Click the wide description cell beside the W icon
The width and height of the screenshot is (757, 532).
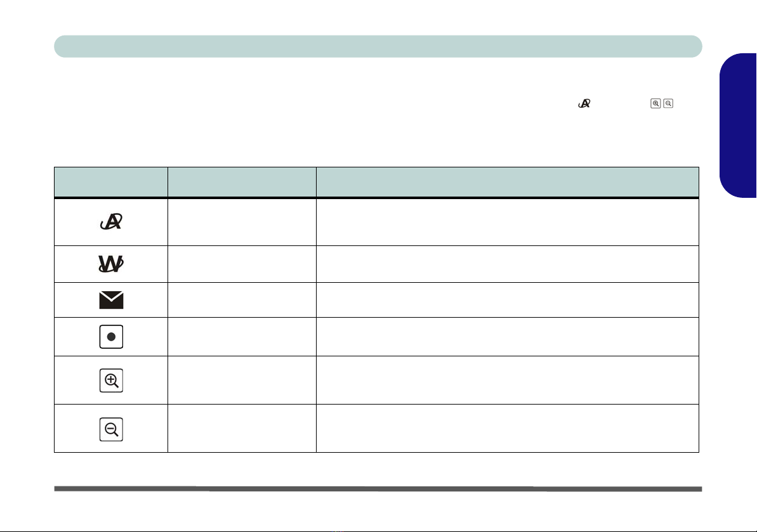(508, 264)
